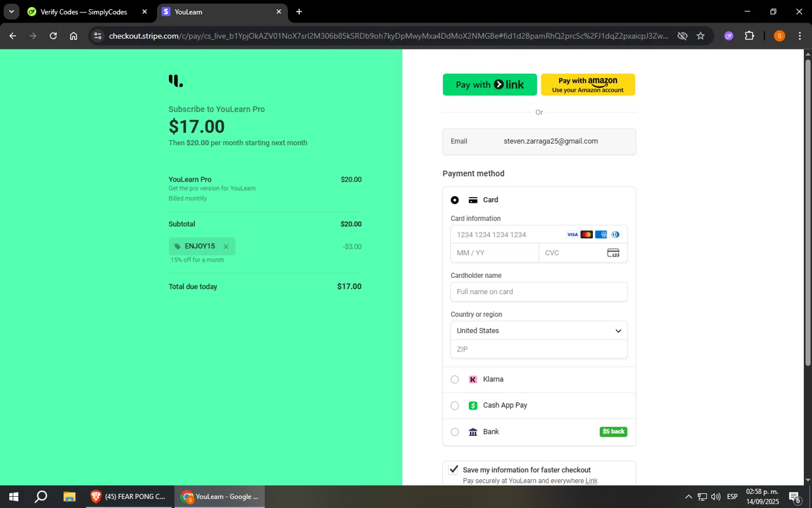Screen dimensions: 812x508
Task: Open ESP keyboard language selector
Action: [x=732, y=497]
